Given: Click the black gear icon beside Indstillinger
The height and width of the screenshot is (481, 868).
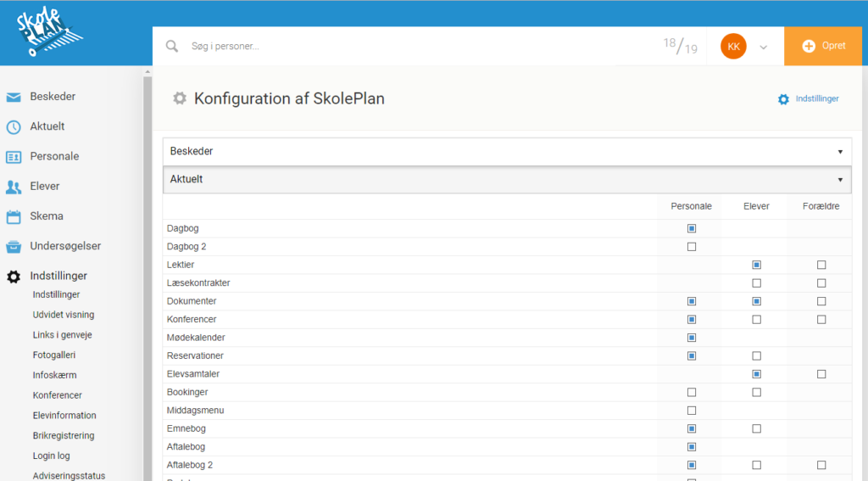Looking at the screenshot, I should [14, 277].
